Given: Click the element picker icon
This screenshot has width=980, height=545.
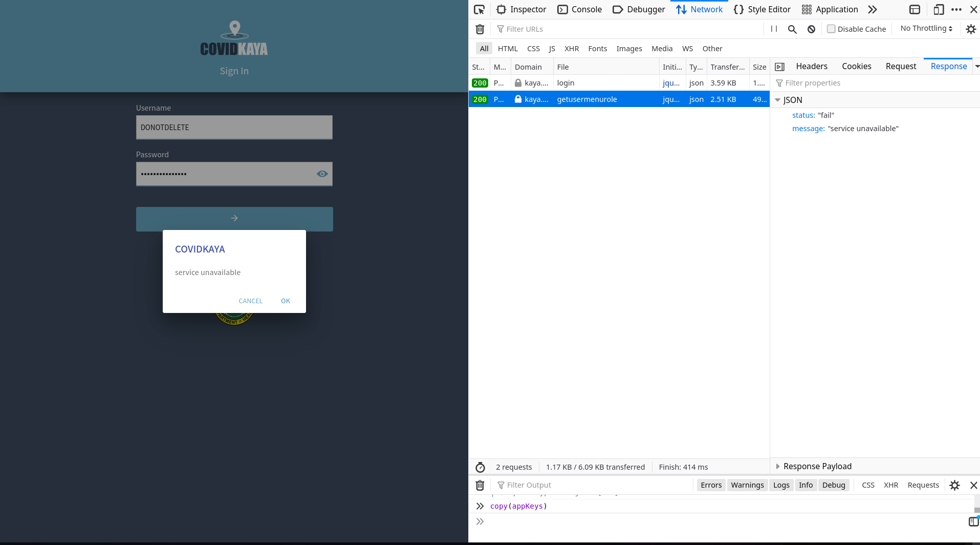Looking at the screenshot, I should (479, 10).
